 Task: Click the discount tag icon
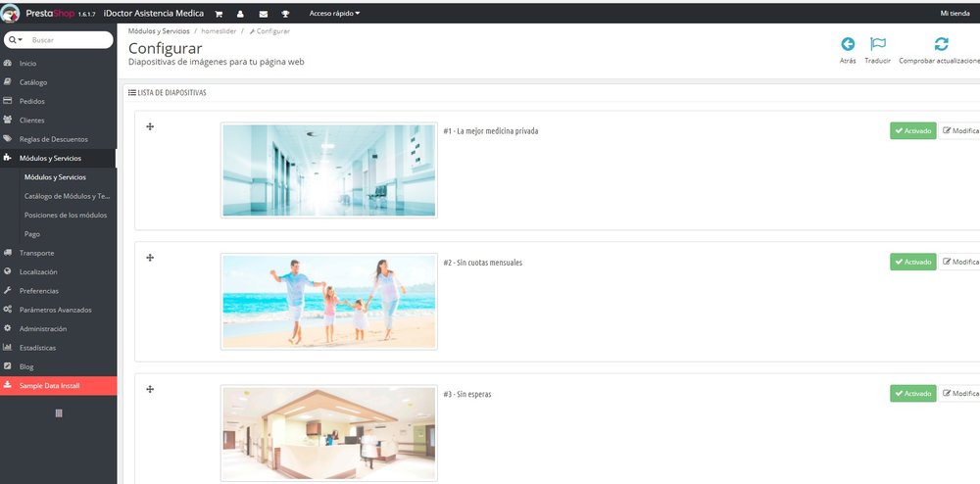(x=8, y=139)
